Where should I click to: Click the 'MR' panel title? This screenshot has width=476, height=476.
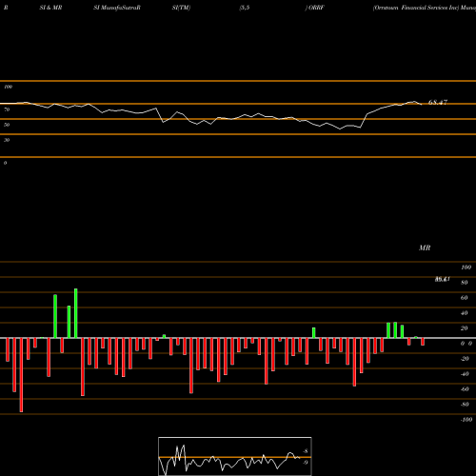coord(425,248)
